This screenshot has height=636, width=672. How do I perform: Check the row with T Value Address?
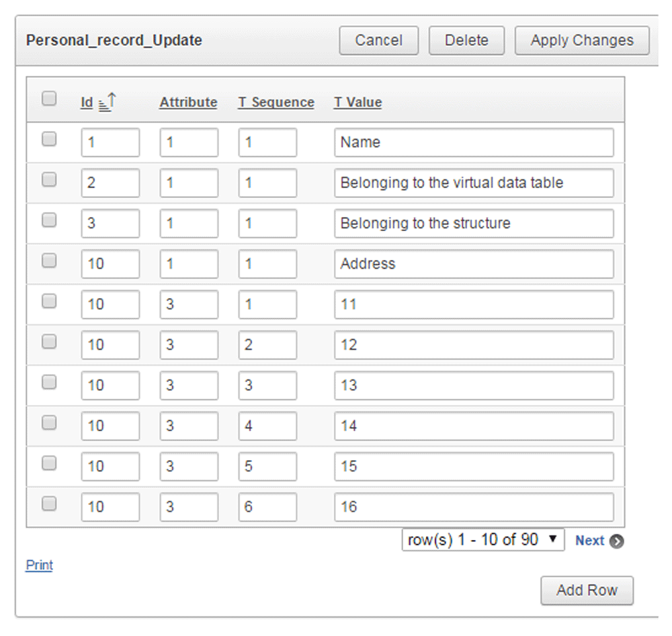[49, 261]
